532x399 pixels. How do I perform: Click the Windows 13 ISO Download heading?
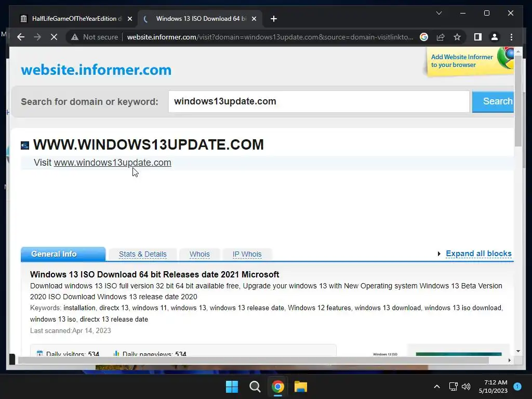[154, 274]
